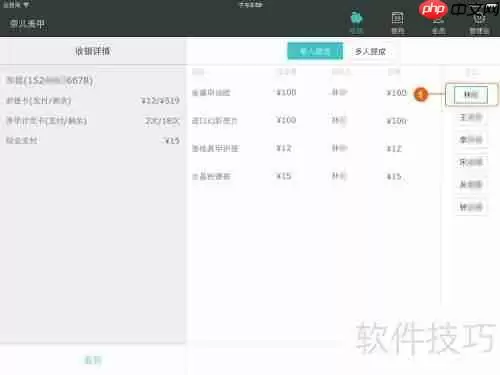The image size is (500, 375).
Task: Click the shop name in the top-left header
Action: 27,24
